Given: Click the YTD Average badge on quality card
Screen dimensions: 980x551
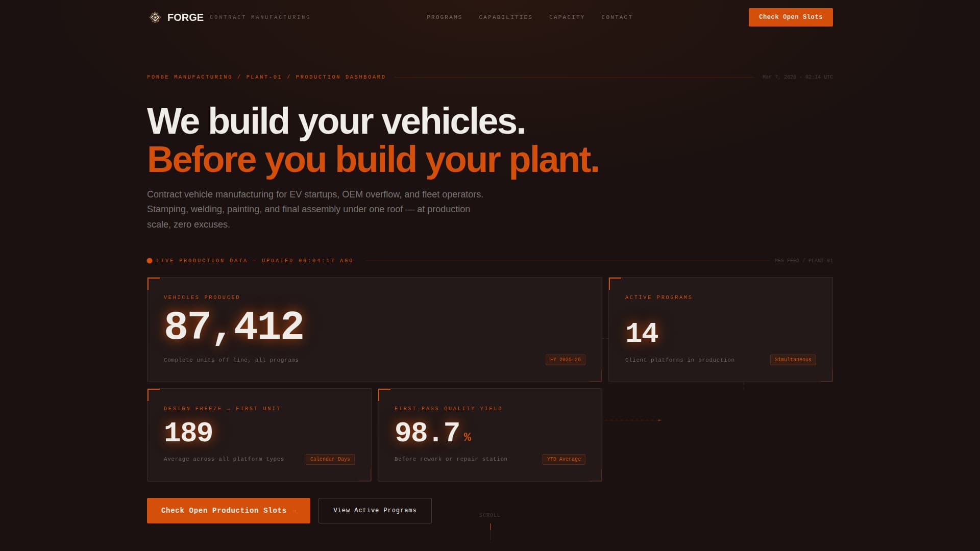Looking at the screenshot, I should 563,459.
